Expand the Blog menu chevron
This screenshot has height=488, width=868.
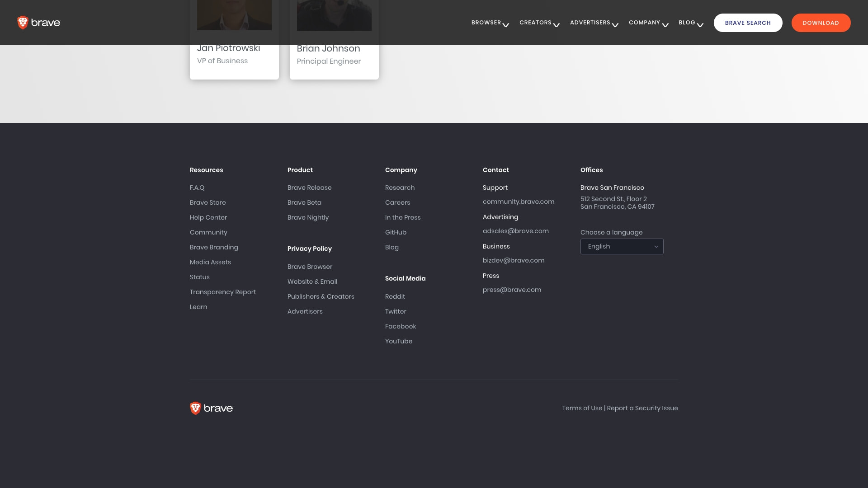coord(700,25)
